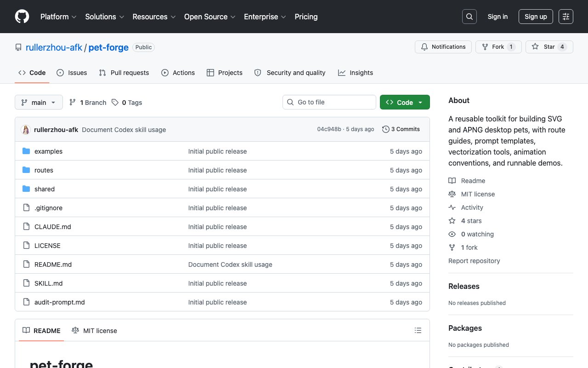Switch to the Projects tab
This screenshot has height=368, width=588.
(x=225, y=73)
